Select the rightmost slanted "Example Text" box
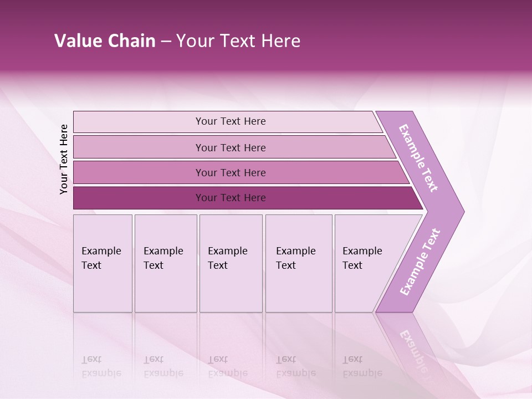 pyautogui.click(x=366, y=263)
